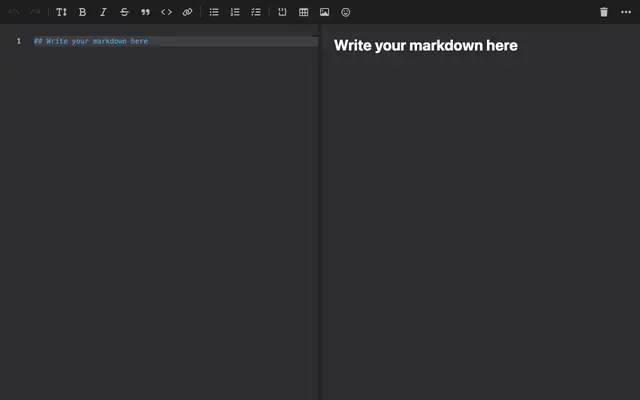Apply strikethrough formatting

tap(124, 12)
